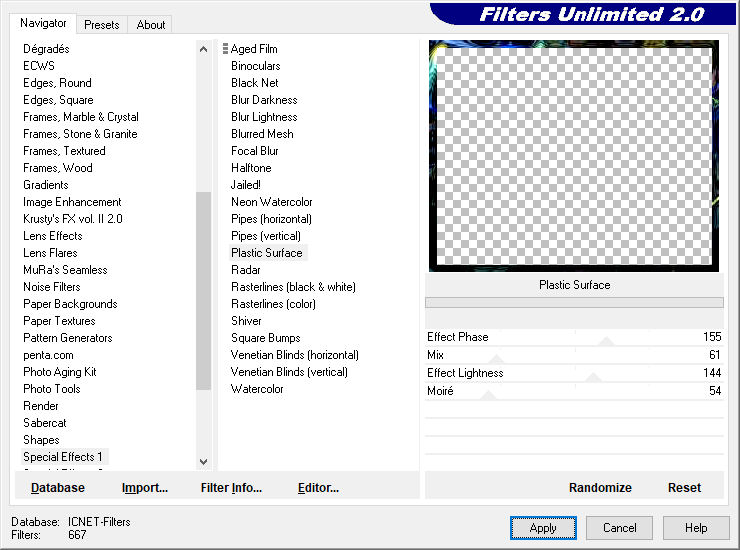
Task: Click the category list scroll down arrow
Action: [x=203, y=462]
